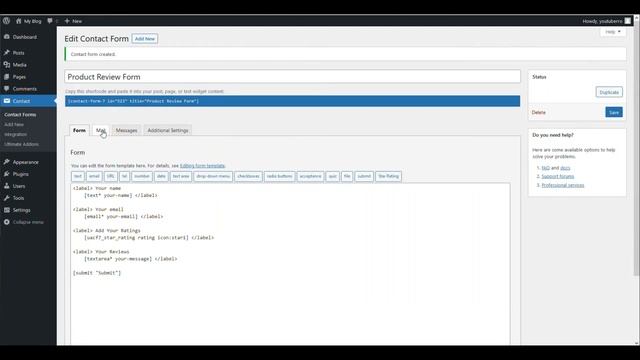Screen dimensions: 640x360
Task: Insert a Star Rating tag
Action: coord(388,176)
